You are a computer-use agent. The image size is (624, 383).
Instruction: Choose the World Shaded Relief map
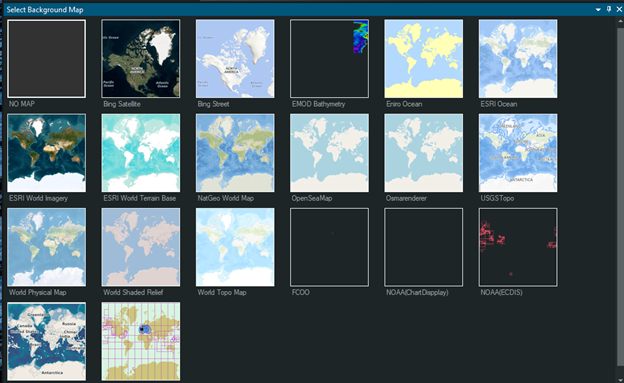click(140, 247)
